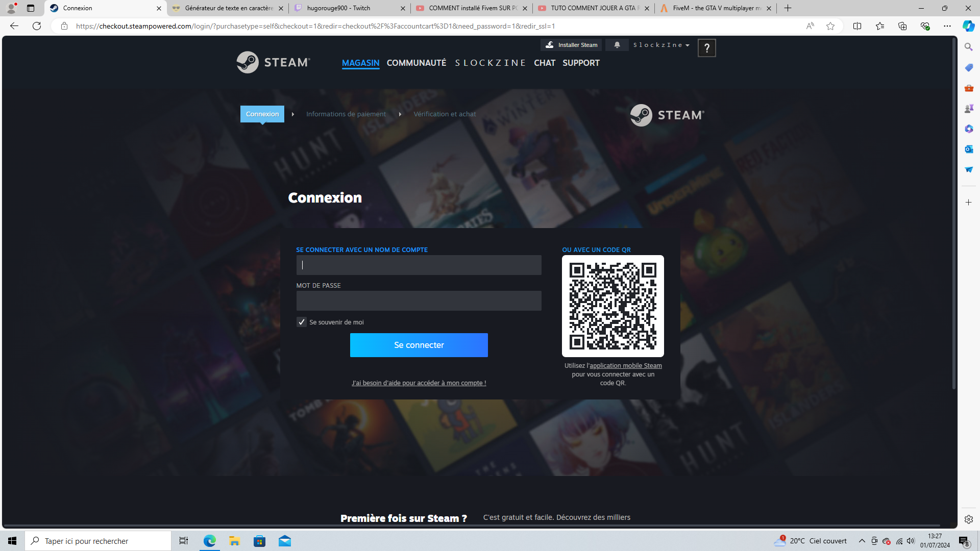This screenshot has width=980, height=551.
Task: Open Edge Settings and more menu
Action: click(947, 26)
